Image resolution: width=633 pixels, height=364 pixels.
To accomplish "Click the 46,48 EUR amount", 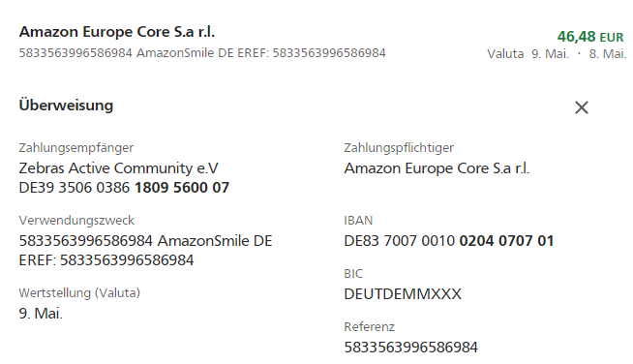I will tap(590, 37).
